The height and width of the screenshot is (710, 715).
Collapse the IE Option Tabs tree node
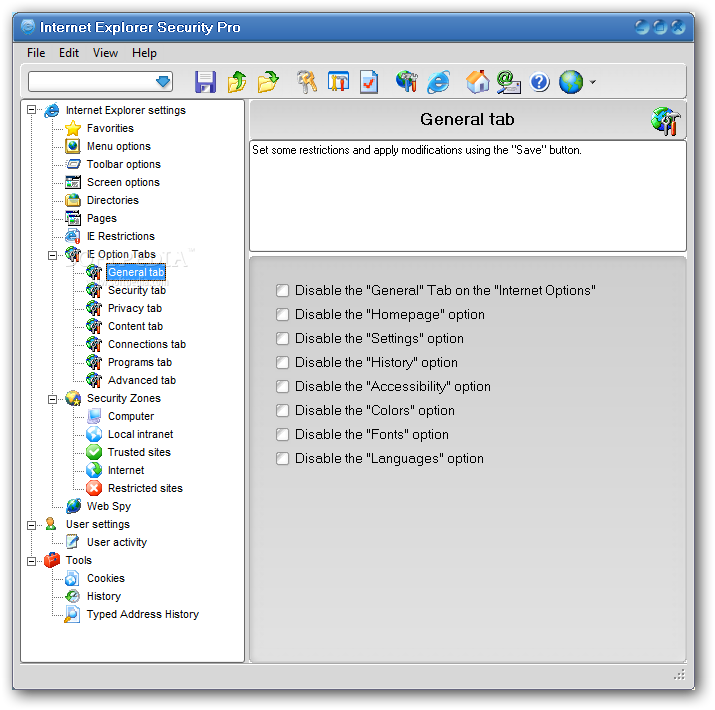click(52, 255)
